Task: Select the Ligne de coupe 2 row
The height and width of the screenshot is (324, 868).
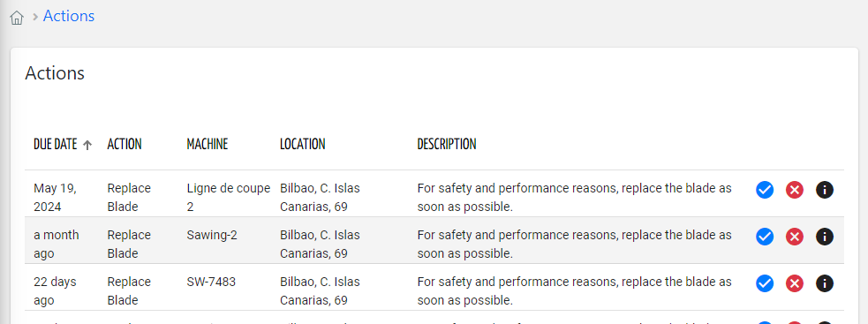Action: [x=434, y=193]
